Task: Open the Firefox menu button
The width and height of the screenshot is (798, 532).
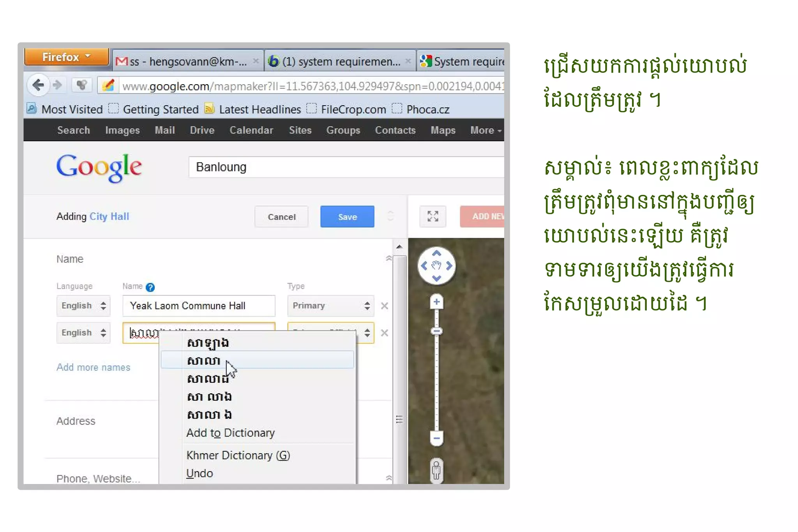Action: 66,57
